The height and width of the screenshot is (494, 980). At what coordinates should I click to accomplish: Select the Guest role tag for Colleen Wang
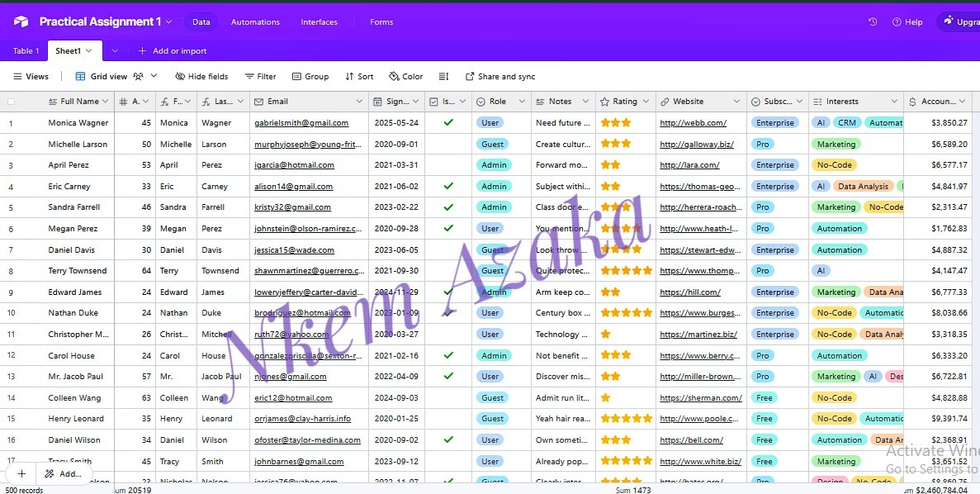tap(493, 397)
